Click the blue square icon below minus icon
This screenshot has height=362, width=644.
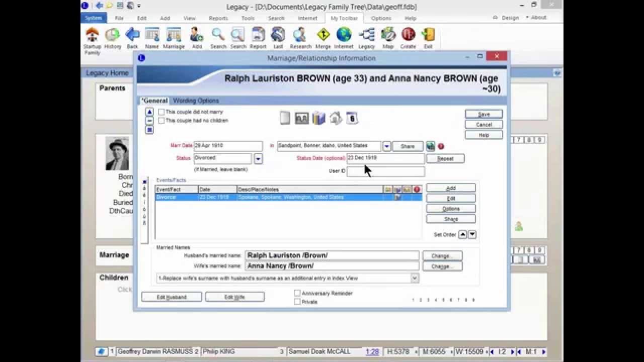pos(149,130)
